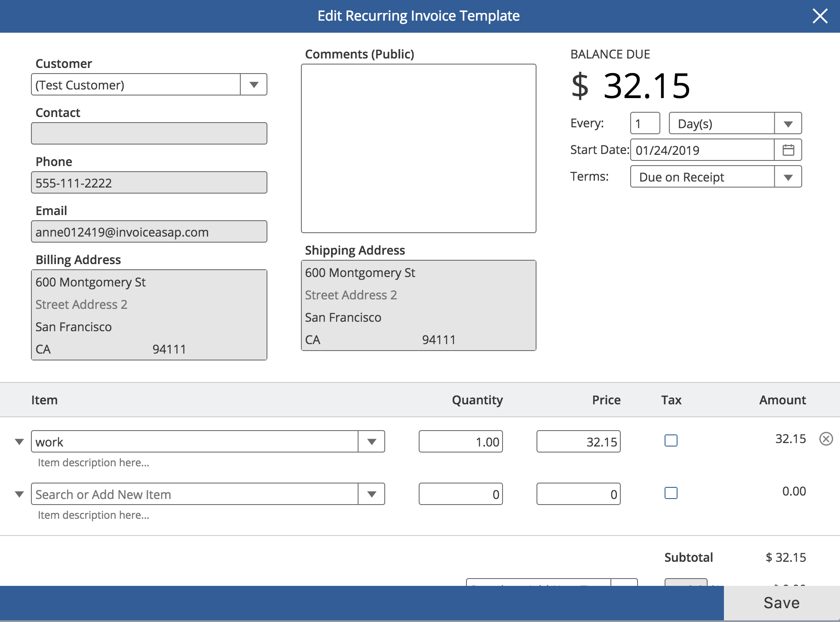Click the Search or Add New Item field
This screenshot has height=622, width=840.
194,494
